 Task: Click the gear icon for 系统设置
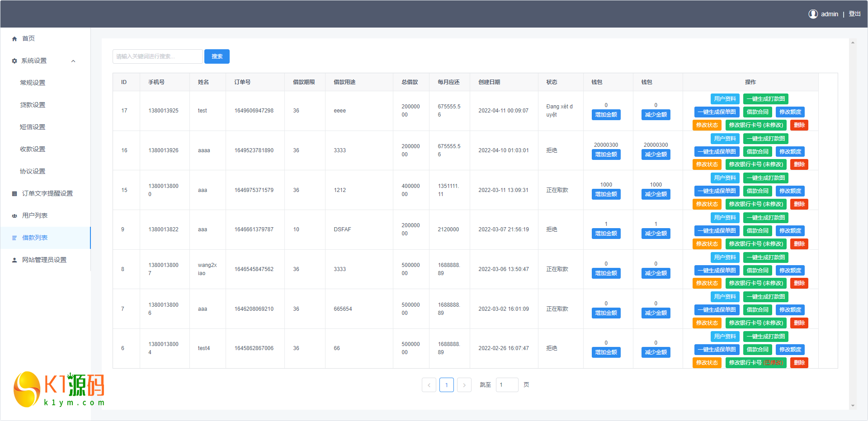pyautogui.click(x=14, y=61)
